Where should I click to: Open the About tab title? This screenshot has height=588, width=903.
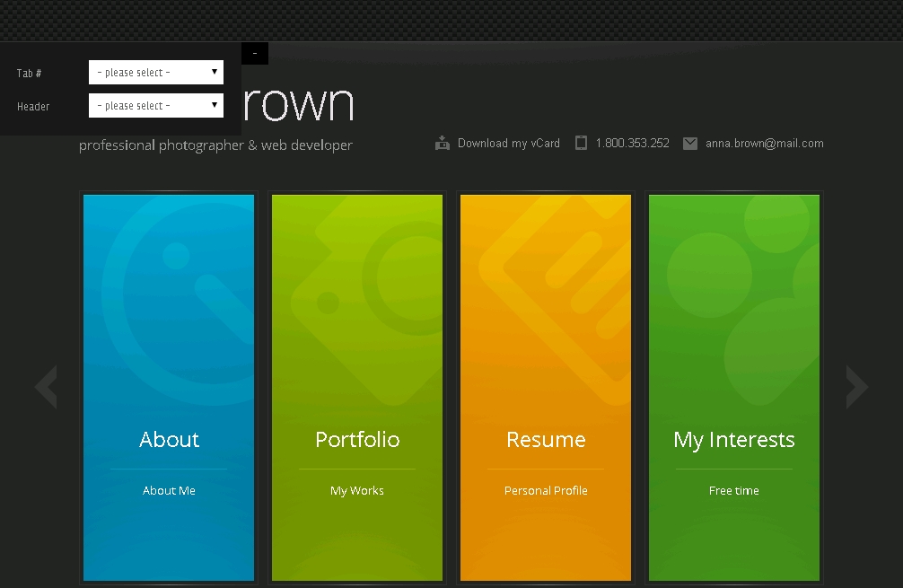[169, 440]
